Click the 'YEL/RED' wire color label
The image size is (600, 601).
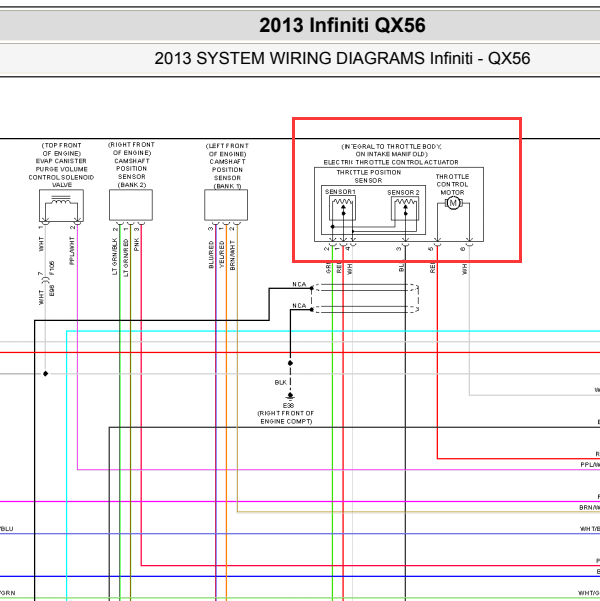click(x=222, y=254)
